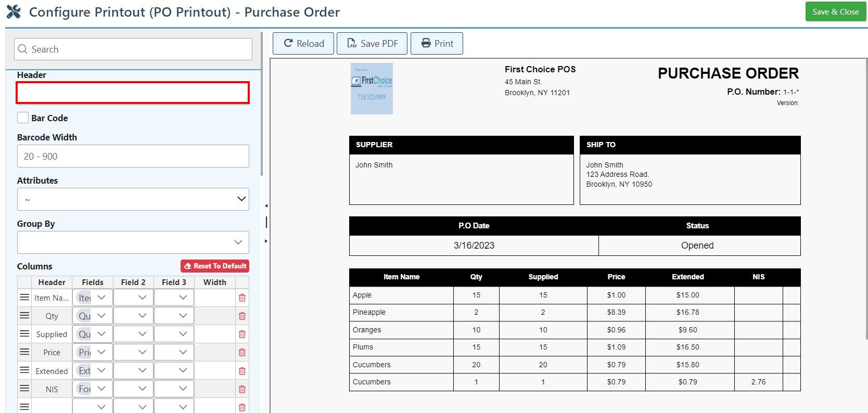The width and height of the screenshot is (868, 413).
Task: Enable the Bar Code checkbox
Action: (23, 118)
